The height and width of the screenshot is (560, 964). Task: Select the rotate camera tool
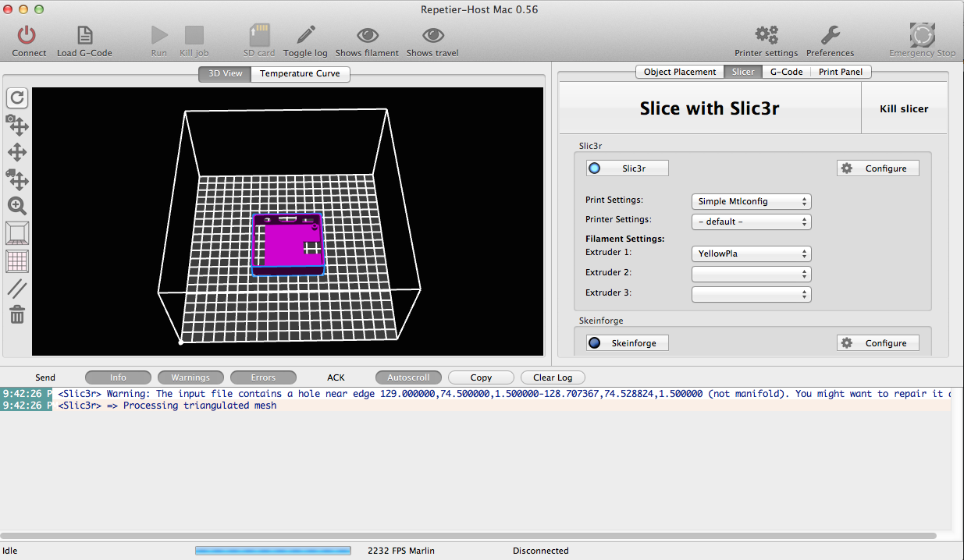(x=17, y=125)
